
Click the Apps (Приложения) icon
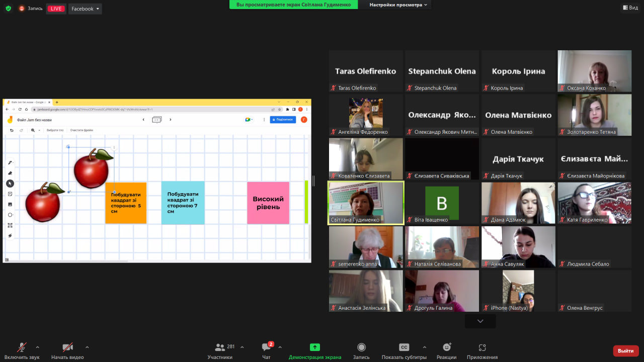(482, 347)
